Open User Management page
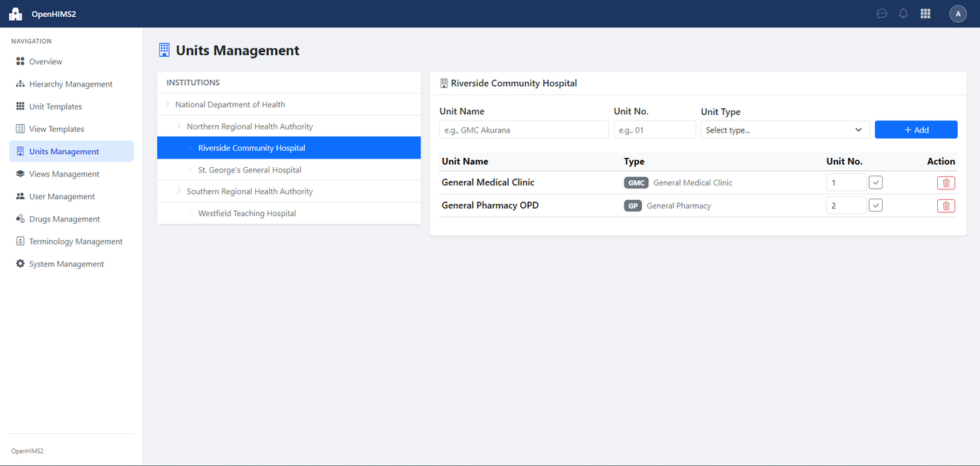The height and width of the screenshot is (466, 980). pyautogui.click(x=71, y=196)
